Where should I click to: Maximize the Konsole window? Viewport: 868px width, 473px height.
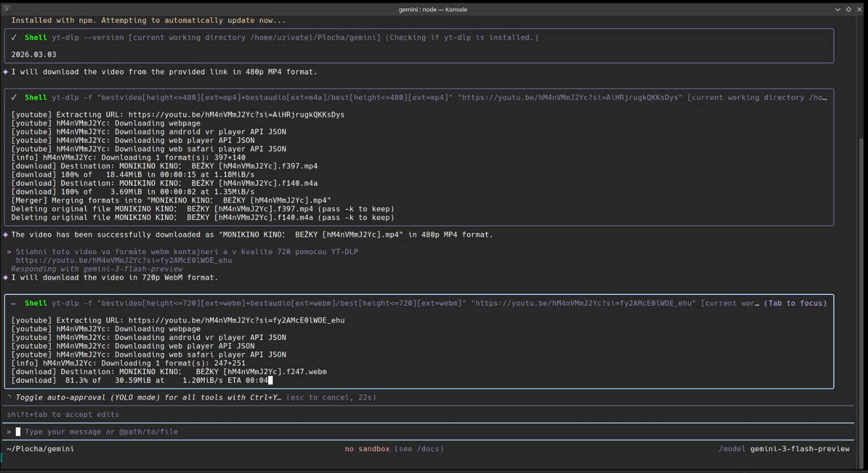[848, 9]
